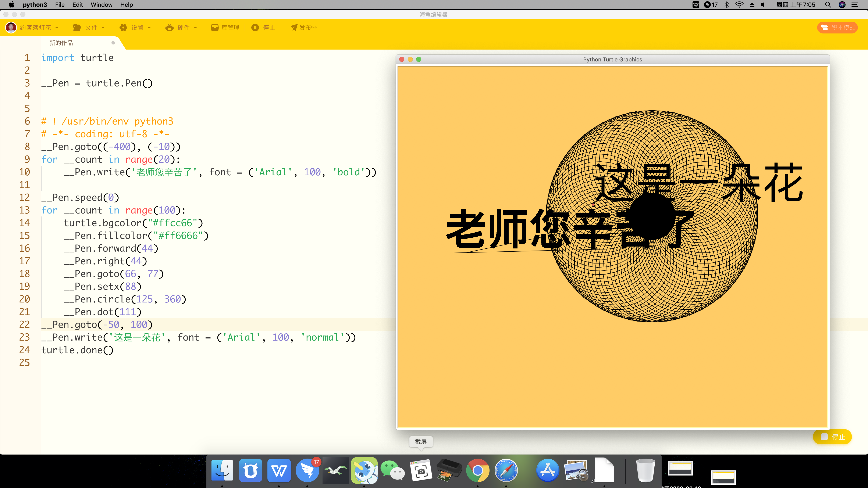Open the printer app in the Dock
The width and height of the screenshot is (868, 488).
click(449, 470)
